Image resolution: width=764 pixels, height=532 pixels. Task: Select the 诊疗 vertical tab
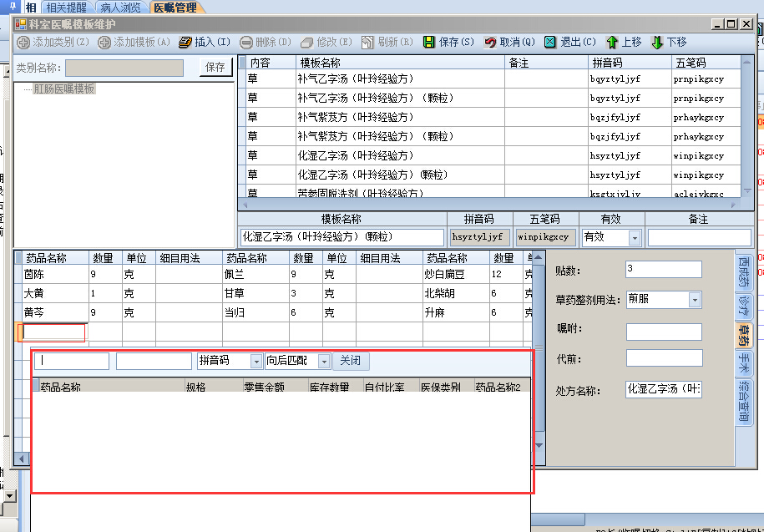(x=744, y=307)
